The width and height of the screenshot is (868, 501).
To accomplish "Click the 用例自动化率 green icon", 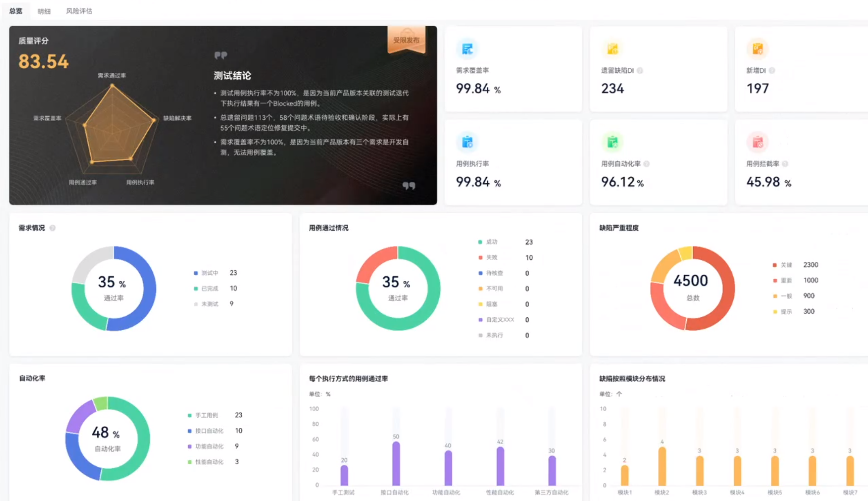I will click(x=612, y=142).
